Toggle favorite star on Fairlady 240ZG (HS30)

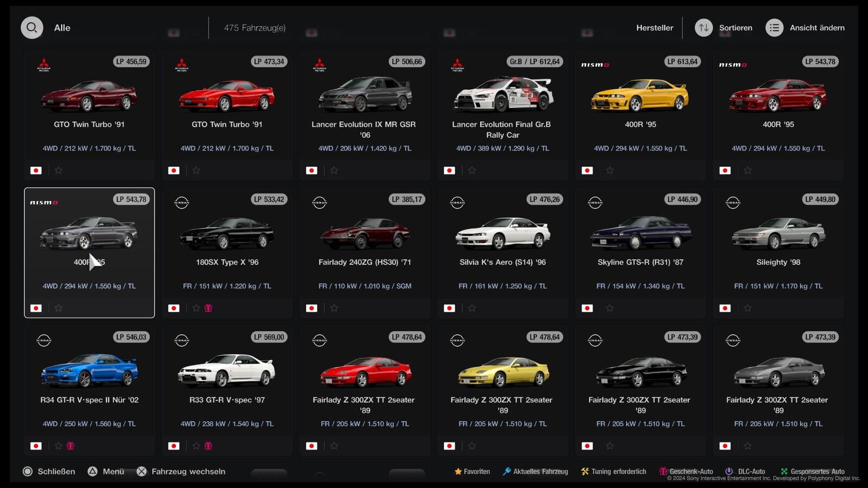click(x=334, y=308)
